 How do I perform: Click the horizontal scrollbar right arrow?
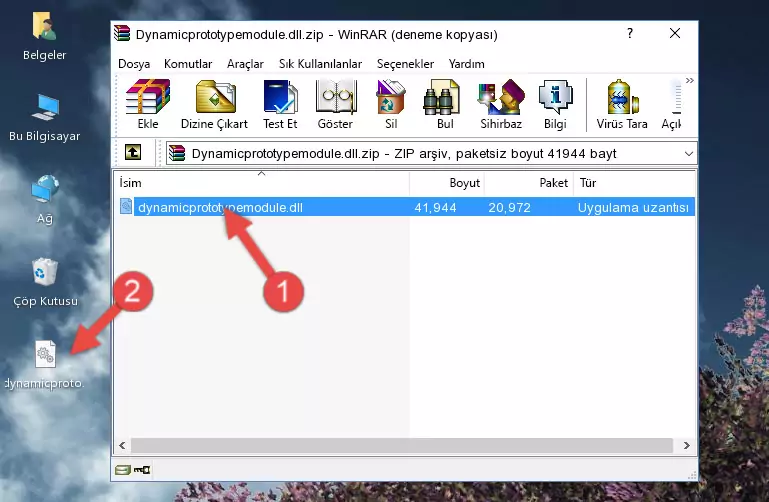pos(686,445)
